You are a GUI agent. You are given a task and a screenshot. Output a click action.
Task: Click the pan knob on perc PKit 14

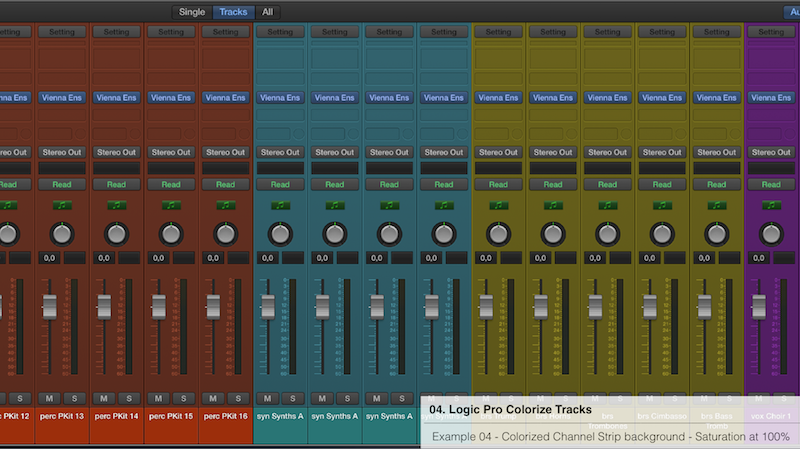click(116, 234)
